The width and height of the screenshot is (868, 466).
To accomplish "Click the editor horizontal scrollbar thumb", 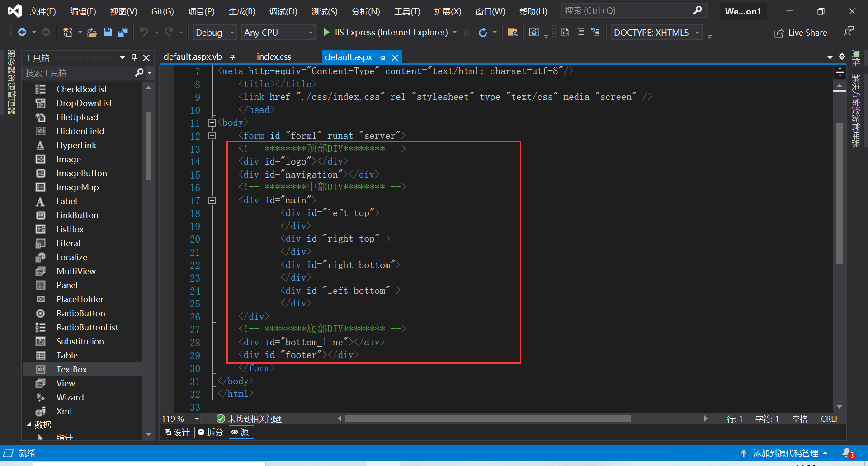I will click(487, 419).
